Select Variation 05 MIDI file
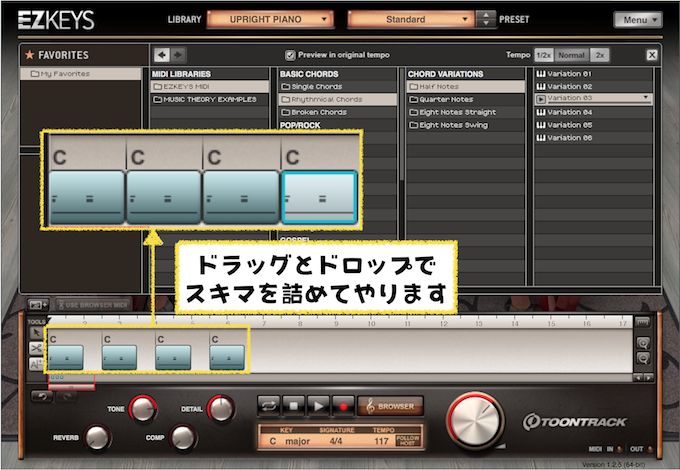Viewport: 680px width, 470px height. coord(593,125)
